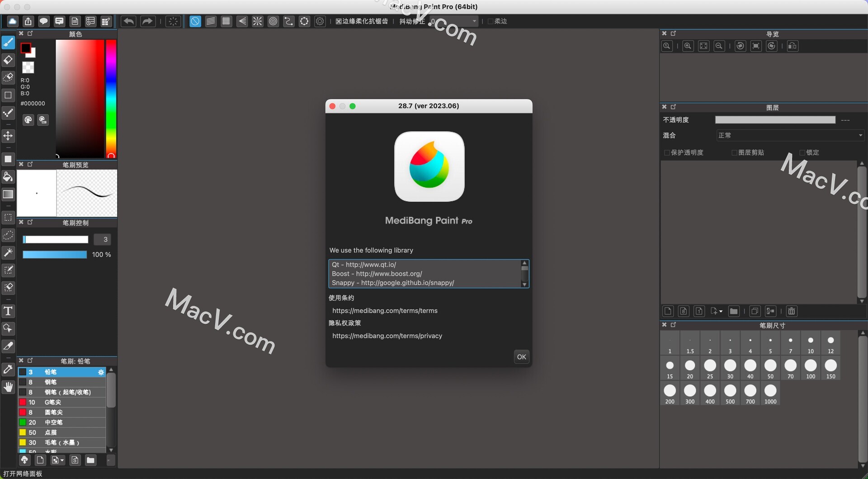Select 圆笔尖 brush
The height and width of the screenshot is (479, 868).
pyautogui.click(x=62, y=413)
